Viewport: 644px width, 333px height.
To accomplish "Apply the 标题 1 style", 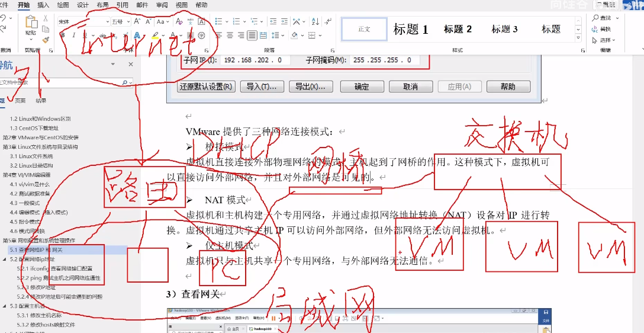I will [411, 29].
